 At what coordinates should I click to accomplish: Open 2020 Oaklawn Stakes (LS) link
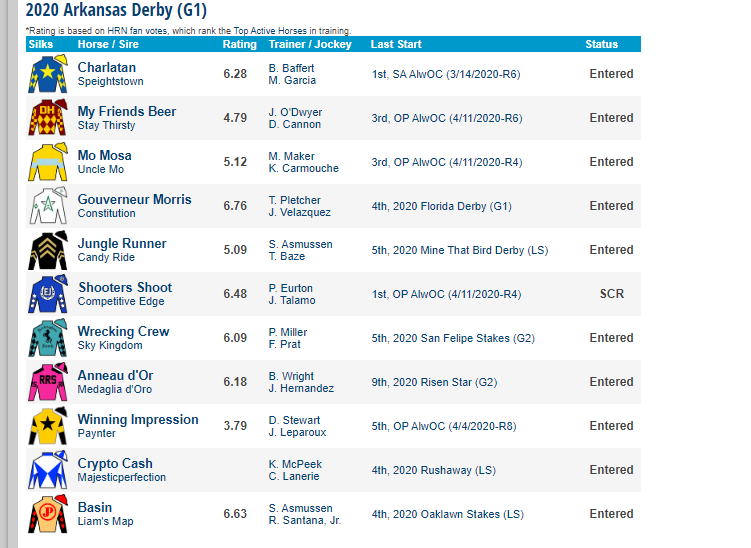click(448, 514)
